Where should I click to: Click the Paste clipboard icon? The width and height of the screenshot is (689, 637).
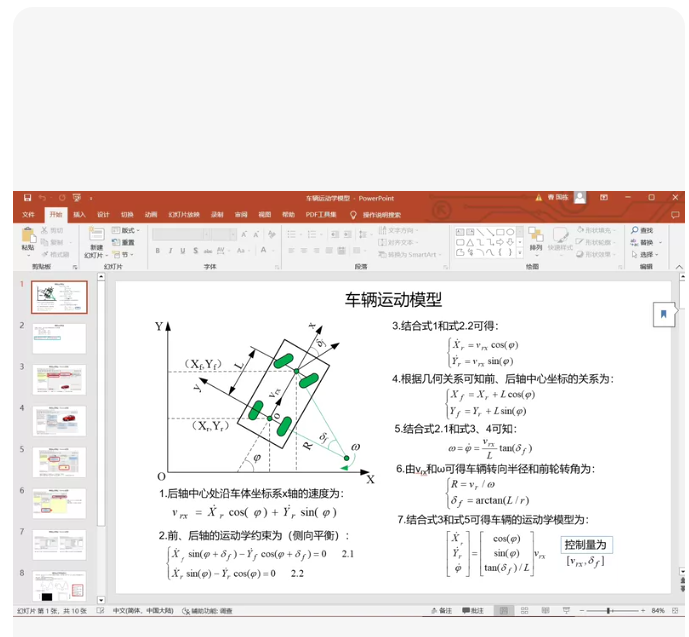point(29,235)
